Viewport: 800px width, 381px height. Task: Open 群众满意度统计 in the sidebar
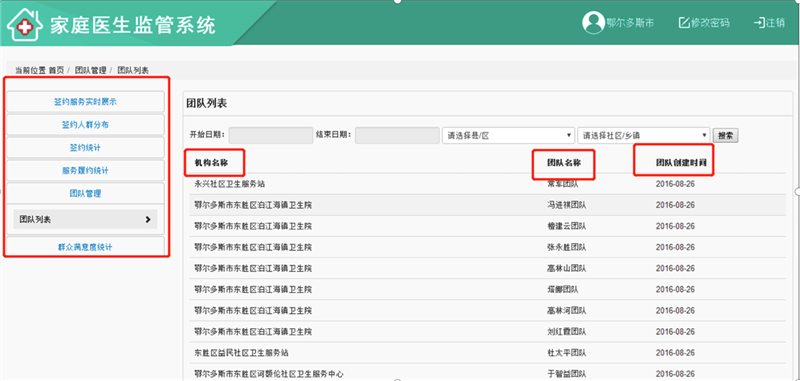(x=85, y=247)
